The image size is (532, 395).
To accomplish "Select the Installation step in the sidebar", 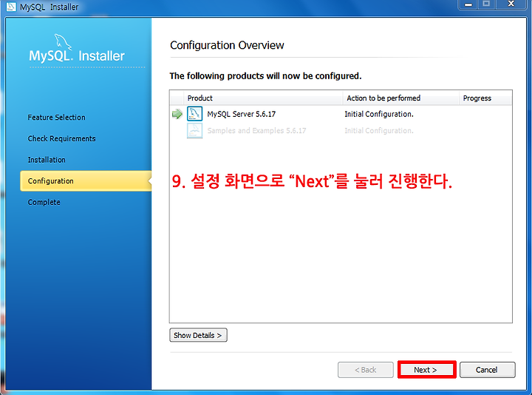I will [x=47, y=160].
